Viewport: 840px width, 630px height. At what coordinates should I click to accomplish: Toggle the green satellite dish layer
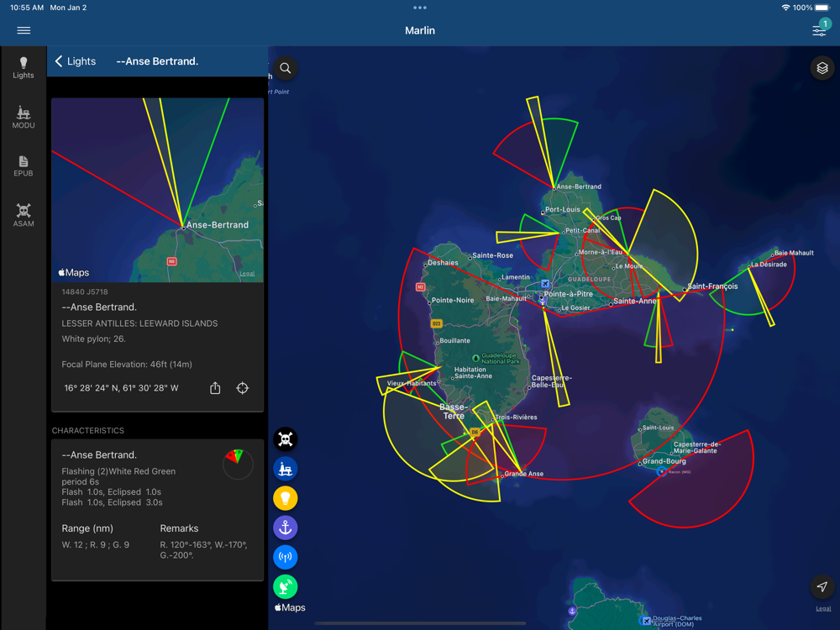point(286,586)
